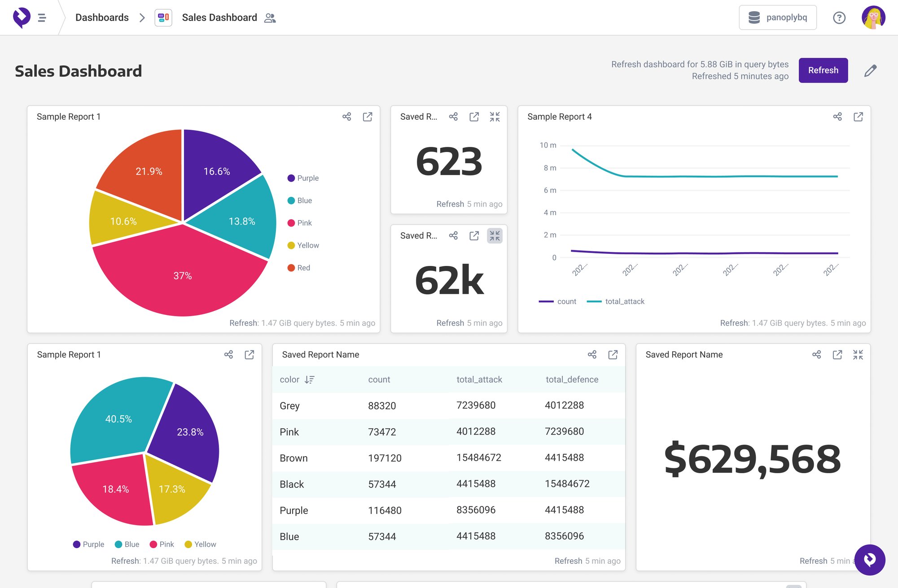Image resolution: width=898 pixels, height=588 pixels.
Task: Collapse the 62k saved report widget
Action: (x=495, y=235)
